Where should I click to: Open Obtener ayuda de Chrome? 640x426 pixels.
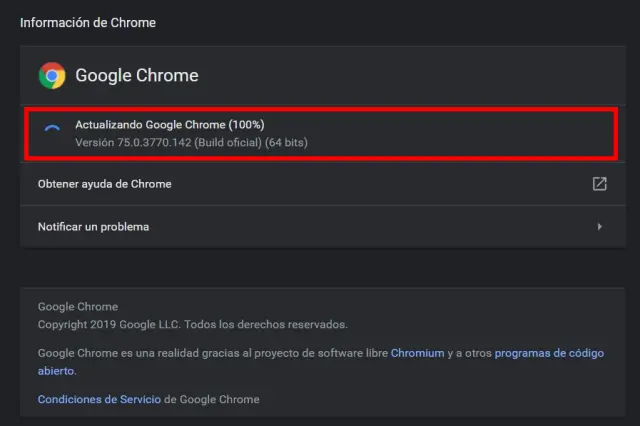point(104,184)
